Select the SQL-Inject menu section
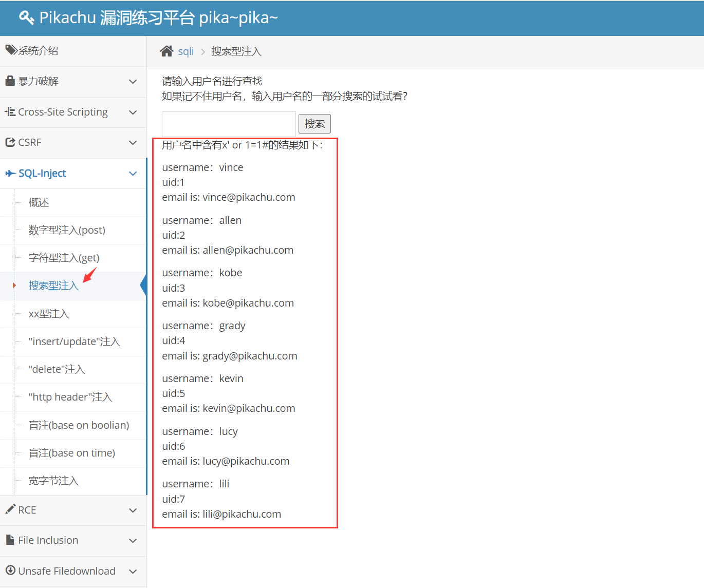 [73, 174]
